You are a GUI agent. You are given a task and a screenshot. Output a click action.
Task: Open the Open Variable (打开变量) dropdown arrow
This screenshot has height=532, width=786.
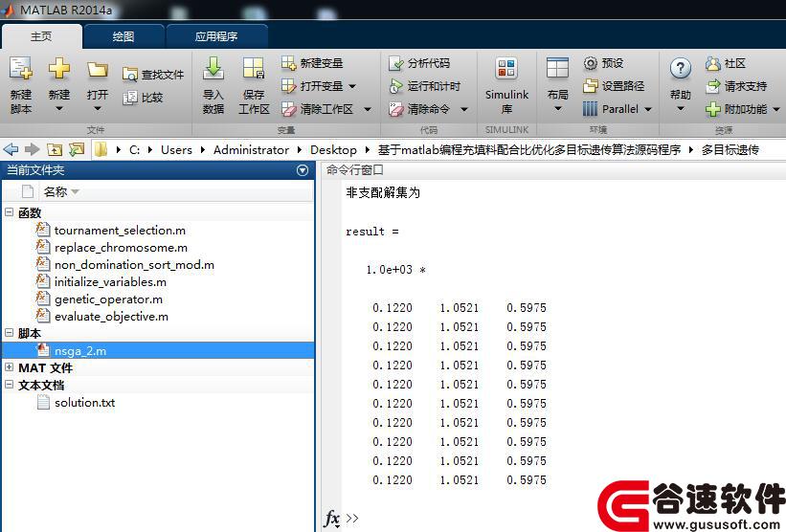[352, 86]
